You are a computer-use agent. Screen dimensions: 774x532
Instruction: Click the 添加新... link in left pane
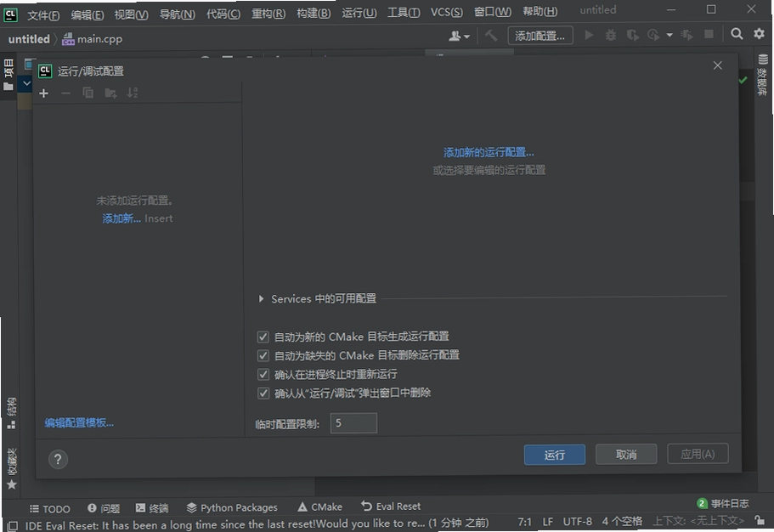tap(121, 218)
